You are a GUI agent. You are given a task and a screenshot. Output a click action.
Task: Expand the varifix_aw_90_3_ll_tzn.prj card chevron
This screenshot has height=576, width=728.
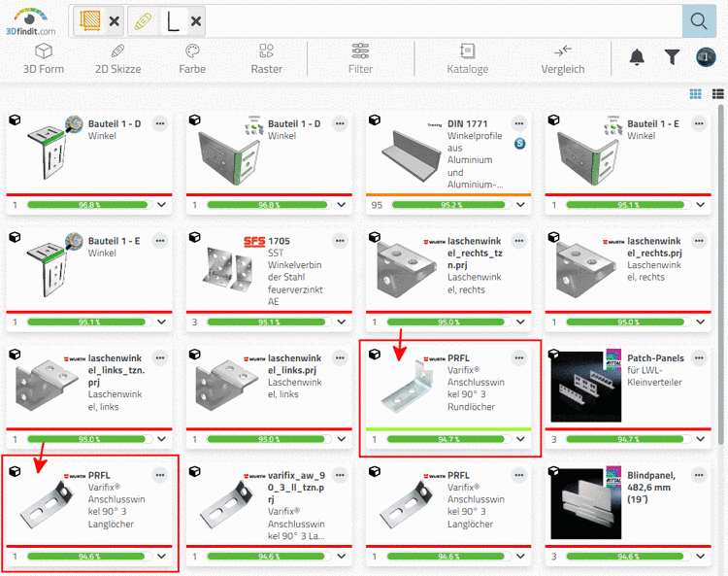click(x=342, y=556)
